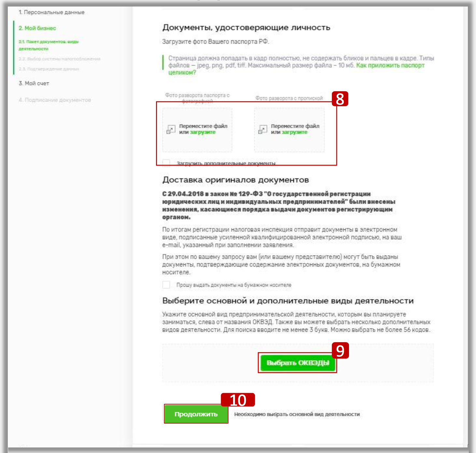476x453 pixels.
Task: Tick 'Загрузить дополнительные документы' checkbox
Action: 166,163
